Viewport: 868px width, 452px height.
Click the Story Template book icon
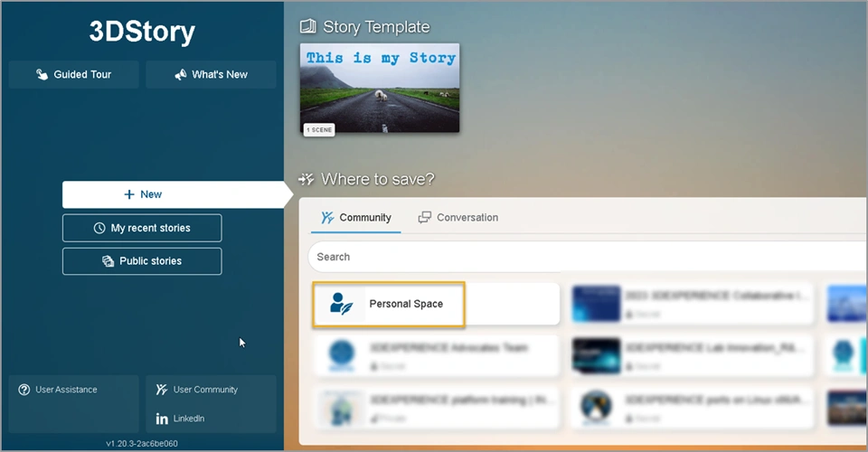tap(307, 26)
